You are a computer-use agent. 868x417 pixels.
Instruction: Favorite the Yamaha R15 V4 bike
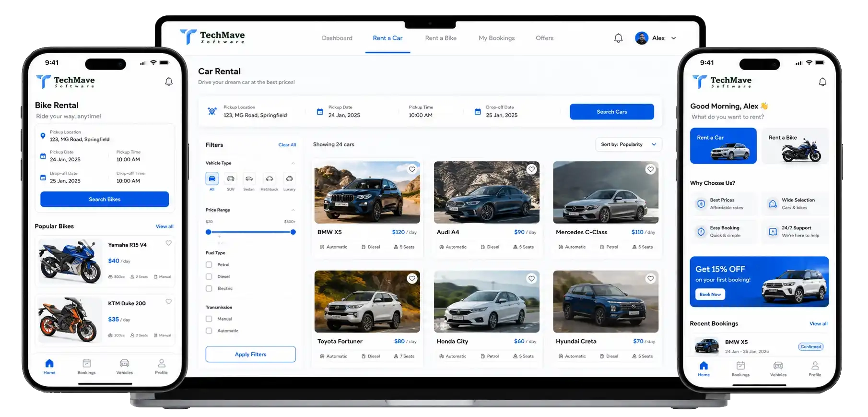[x=168, y=243]
